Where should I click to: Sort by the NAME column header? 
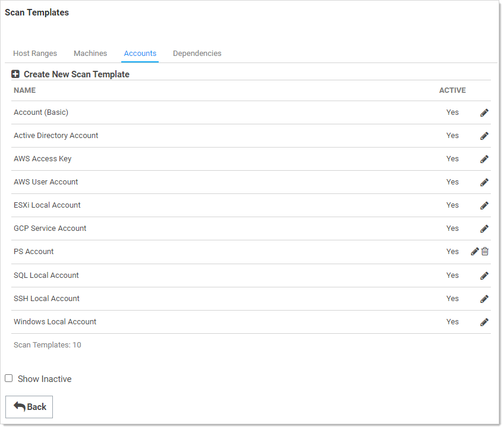coord(25,90)
